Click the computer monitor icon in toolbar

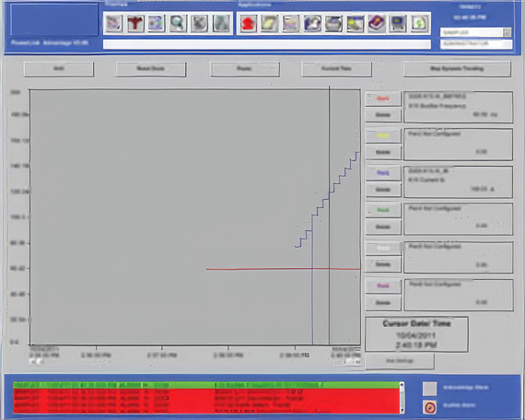tap(398, 23)
